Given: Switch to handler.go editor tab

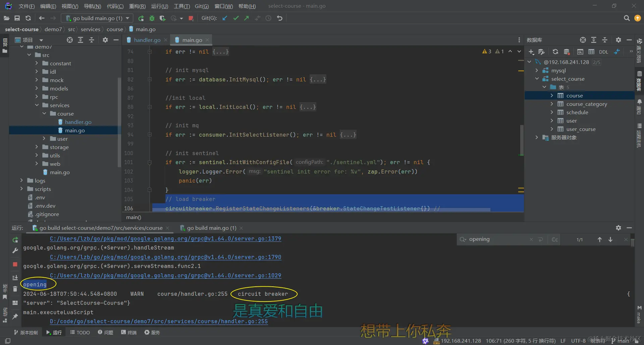Looking at the screenshot, I should pyautogui.click(x=147, y=40).
